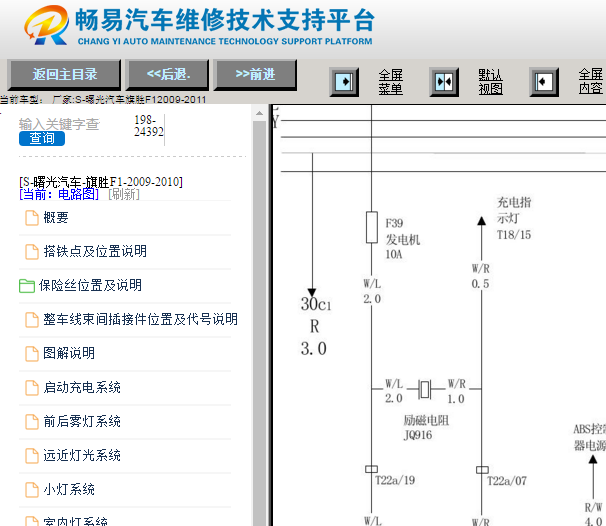Click the page icon beside 图解说明

(32, 354)
